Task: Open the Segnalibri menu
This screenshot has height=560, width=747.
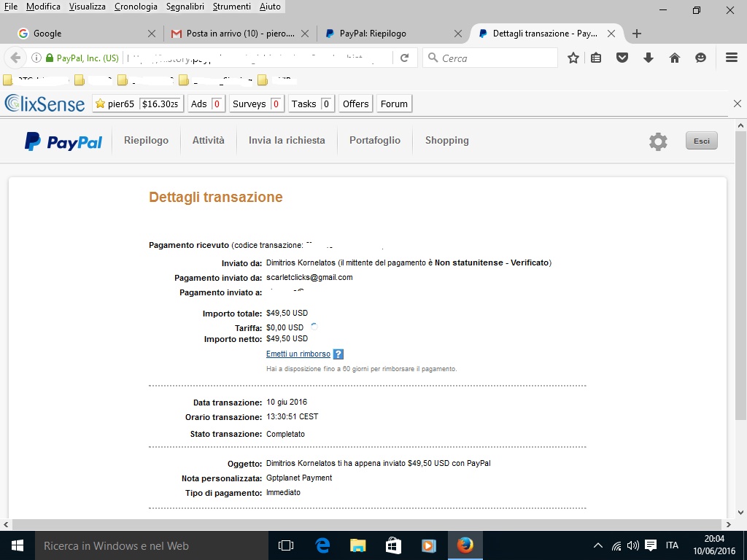Action: 185,7
